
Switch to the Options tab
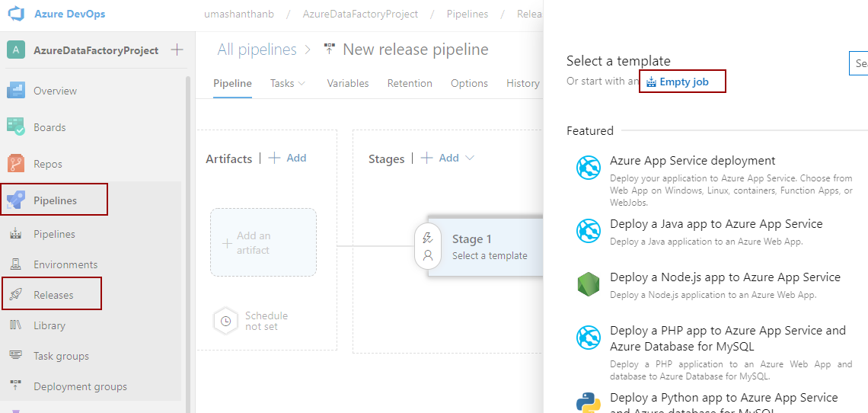[x=470, y=83]
